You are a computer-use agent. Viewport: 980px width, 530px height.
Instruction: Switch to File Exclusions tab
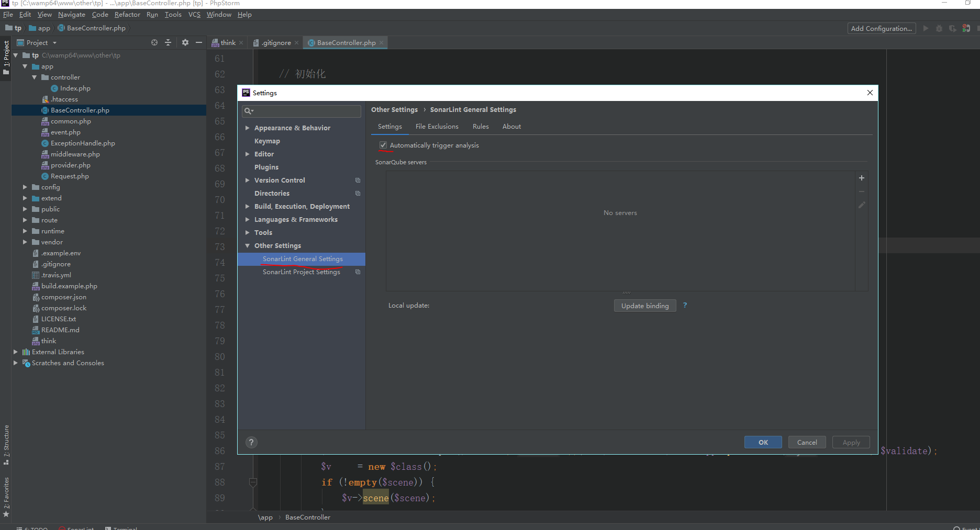click(x=437, y=126)
